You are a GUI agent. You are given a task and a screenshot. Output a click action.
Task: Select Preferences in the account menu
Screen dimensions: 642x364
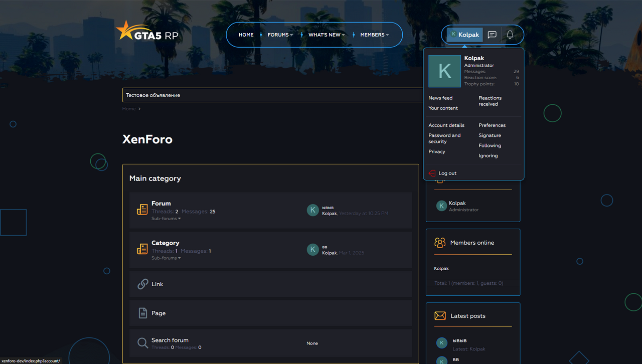coord(492,125)
